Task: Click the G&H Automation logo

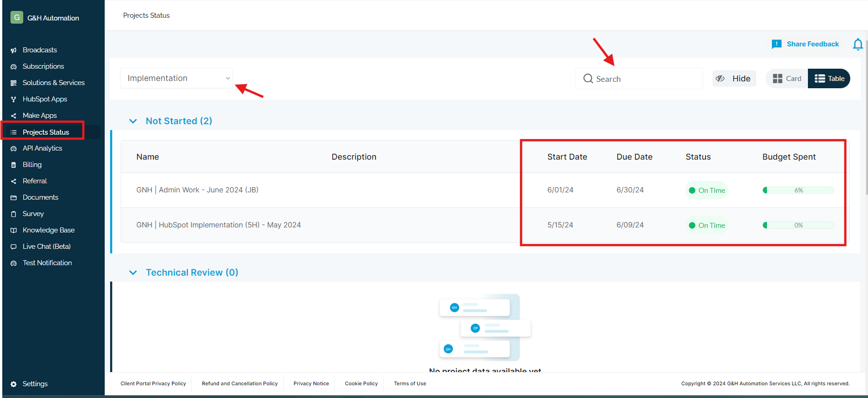Action: (17, 17)
